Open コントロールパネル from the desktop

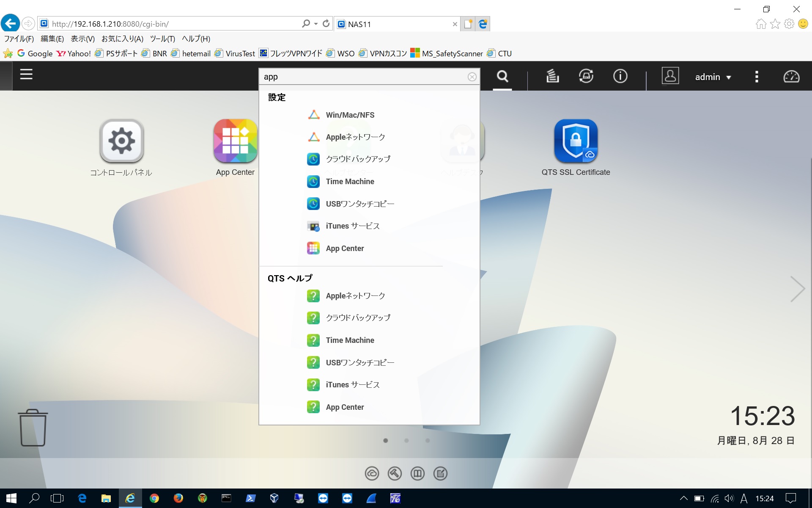pos(121,141)
